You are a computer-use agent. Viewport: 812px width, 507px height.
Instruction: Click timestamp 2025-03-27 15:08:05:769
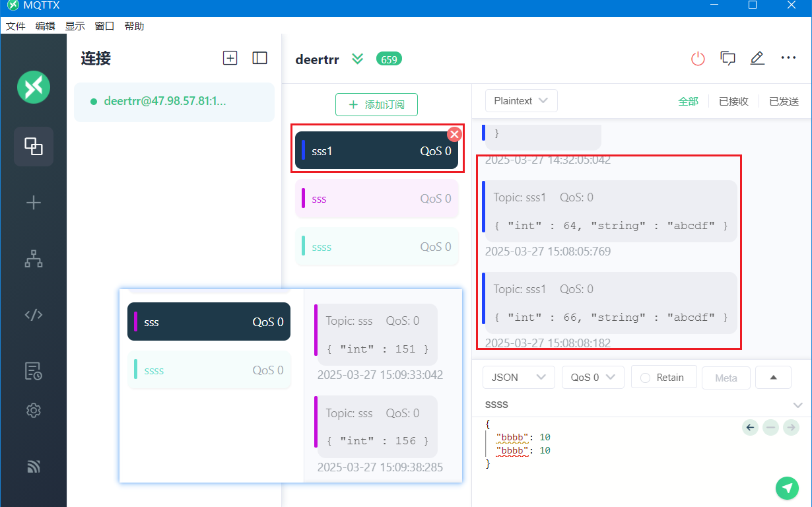(547, 252)
